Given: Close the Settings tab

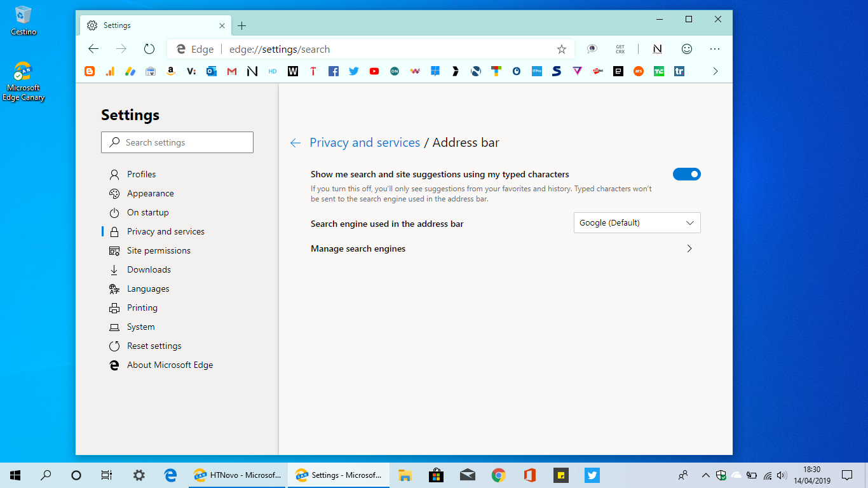Looking at the screenshot, I should pos(222,26).
